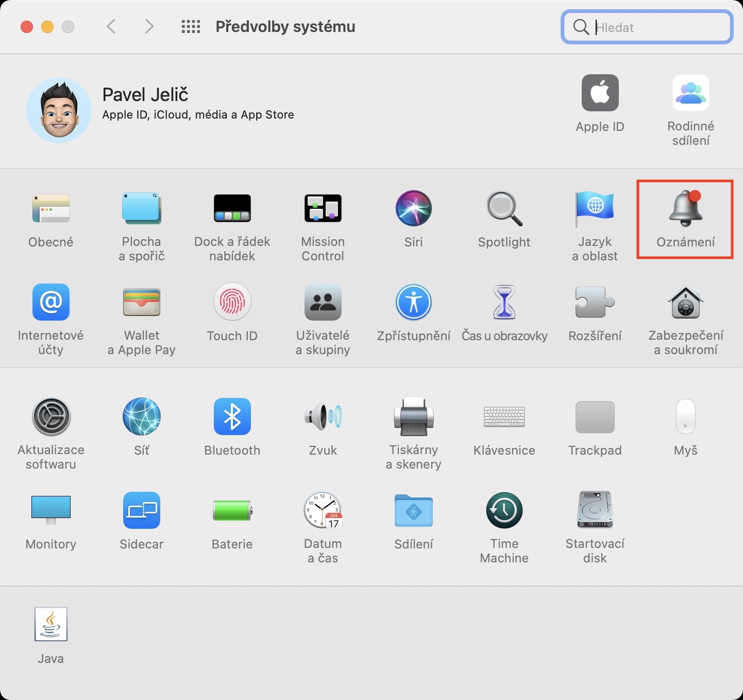
Task: Open Monitory display settings
Action: 51,510
